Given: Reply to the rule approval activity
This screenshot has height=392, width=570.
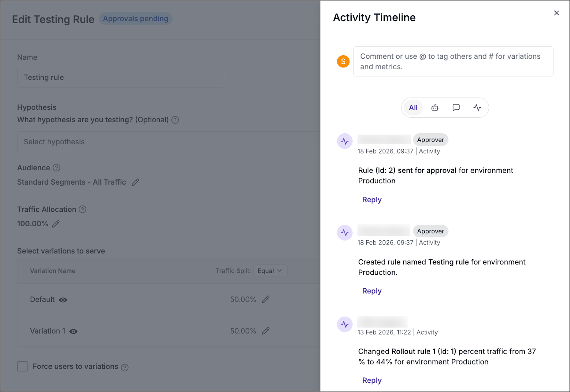Looking at the screenshot, I should point(372,200).
